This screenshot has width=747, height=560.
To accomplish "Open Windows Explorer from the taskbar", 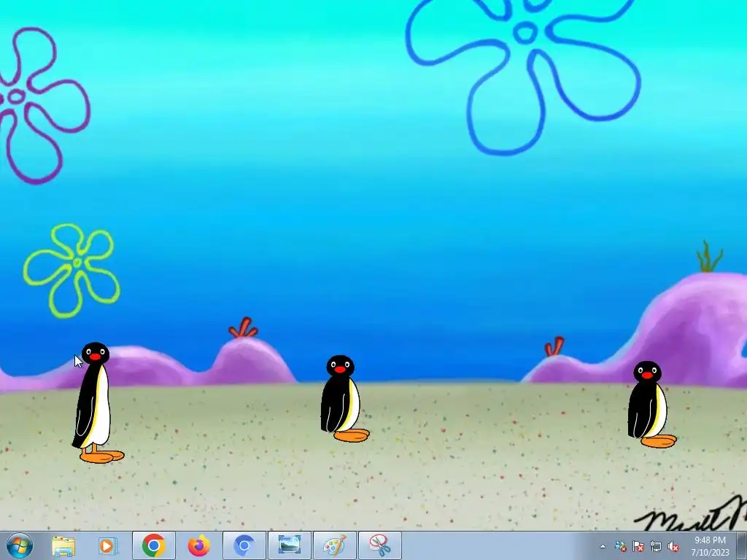I will point(63,545).
